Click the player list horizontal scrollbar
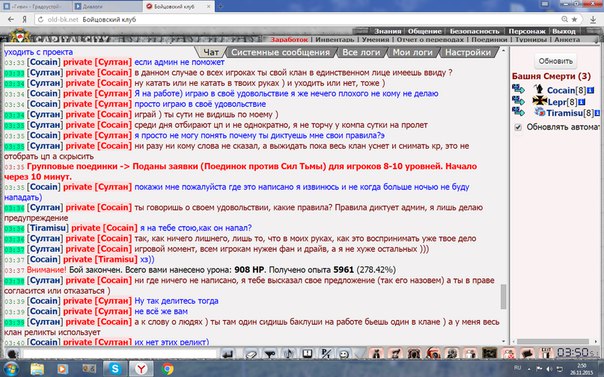This screenshot has width=604, height=377. [553, 342]
